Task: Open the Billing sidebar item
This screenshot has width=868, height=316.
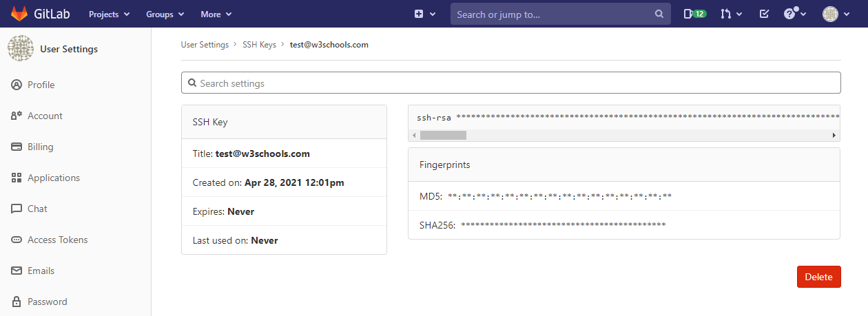Action: 40,147
